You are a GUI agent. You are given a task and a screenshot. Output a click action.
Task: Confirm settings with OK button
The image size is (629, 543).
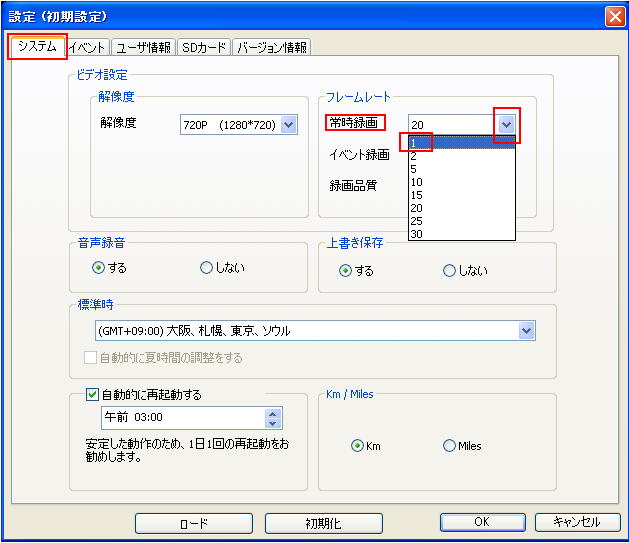point(483,522)
